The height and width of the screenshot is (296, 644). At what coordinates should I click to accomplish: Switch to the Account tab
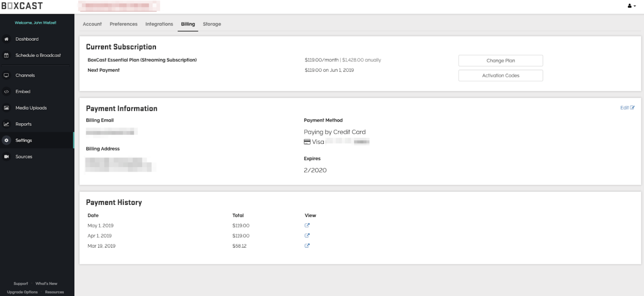click(x=92, y=24)
